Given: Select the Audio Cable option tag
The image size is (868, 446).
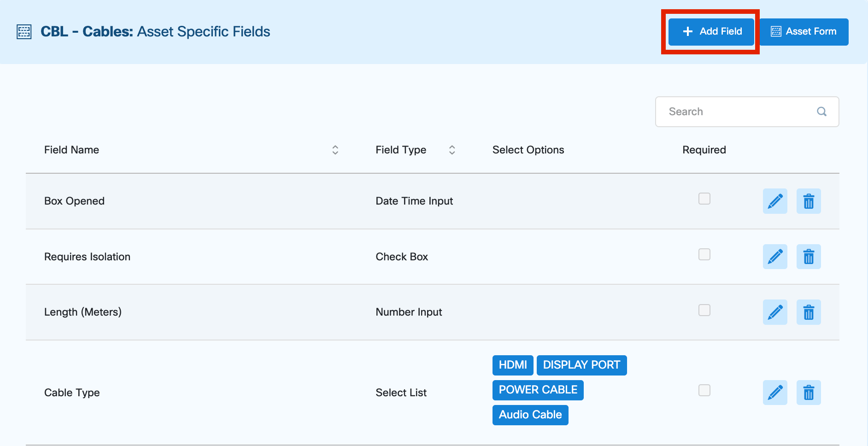Looking at the screenshot, I should [530, 415].
